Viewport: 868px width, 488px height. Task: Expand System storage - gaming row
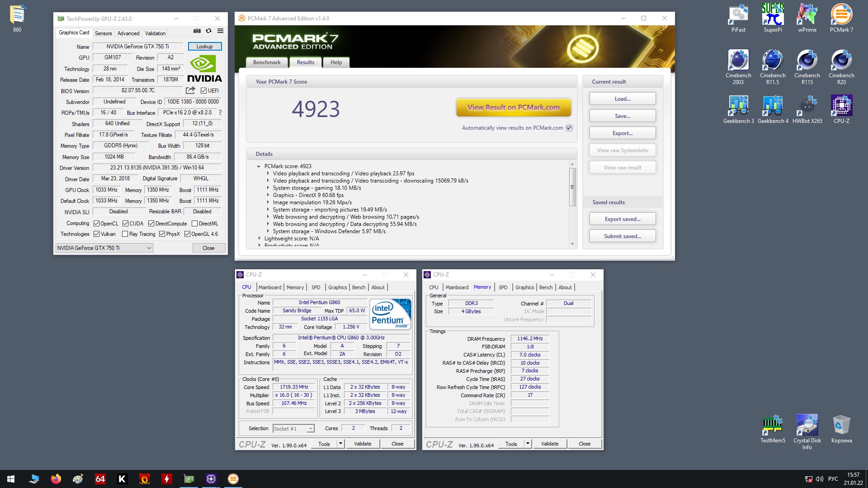268,188
